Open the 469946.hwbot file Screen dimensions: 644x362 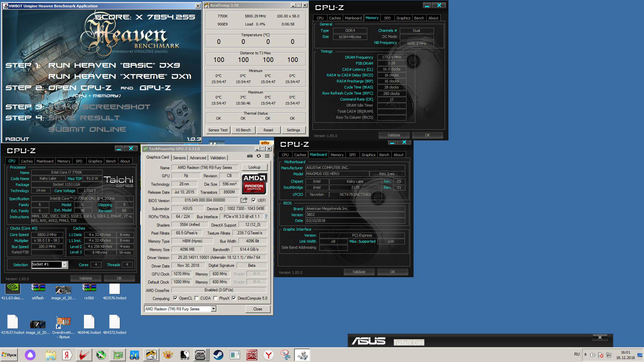pos(89,325)
